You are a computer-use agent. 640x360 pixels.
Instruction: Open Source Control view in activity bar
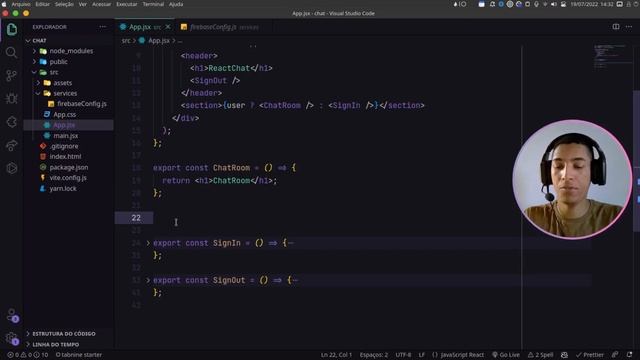tap(11, 76)
